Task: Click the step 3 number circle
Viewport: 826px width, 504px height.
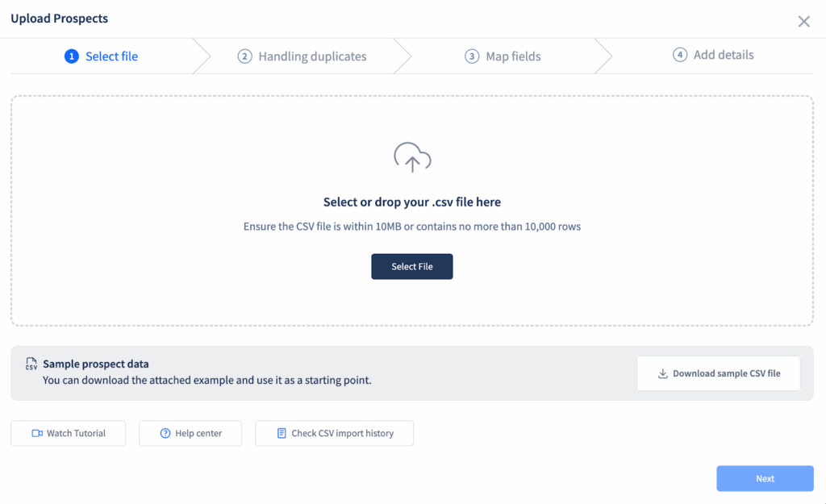Action: click(x=472, y=56)
